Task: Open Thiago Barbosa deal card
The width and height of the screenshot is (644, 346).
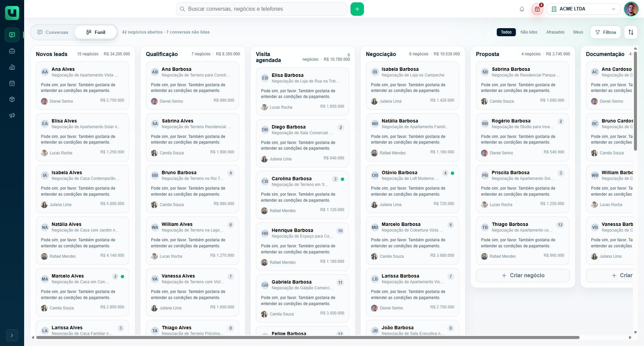Action: [522, 240]
